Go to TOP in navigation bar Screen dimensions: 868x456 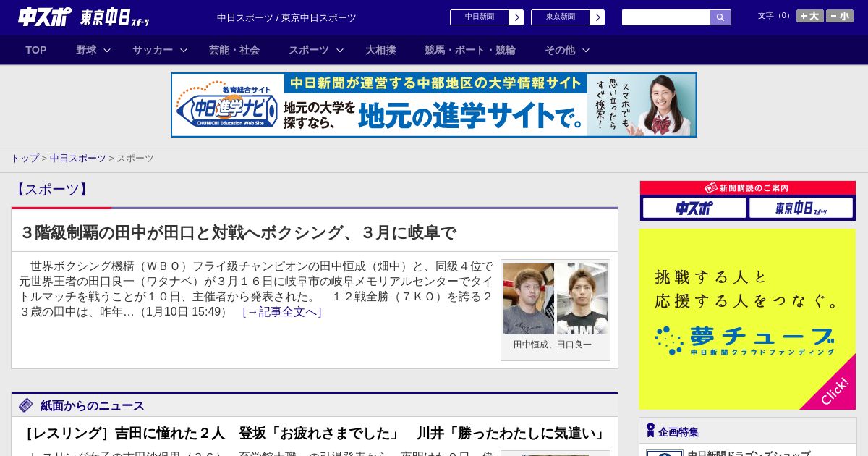click(x=36, y=50)
